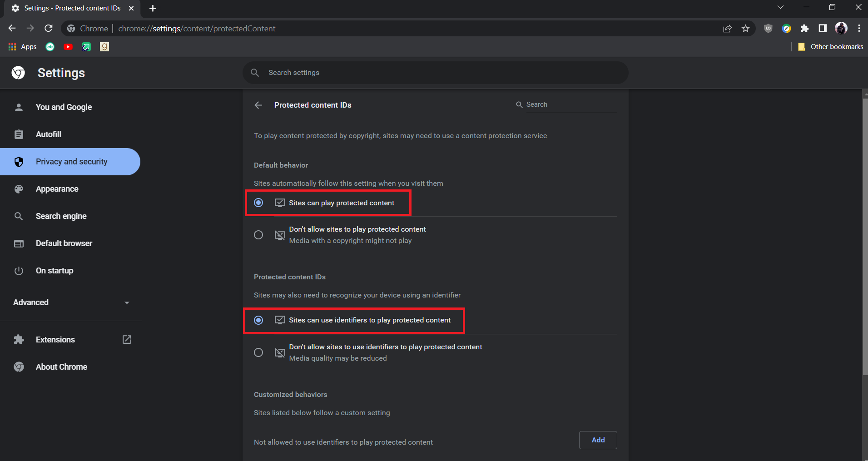Toggle the side panel icon
The width and height of the screenshot is (868, 461).
point(823,28)
